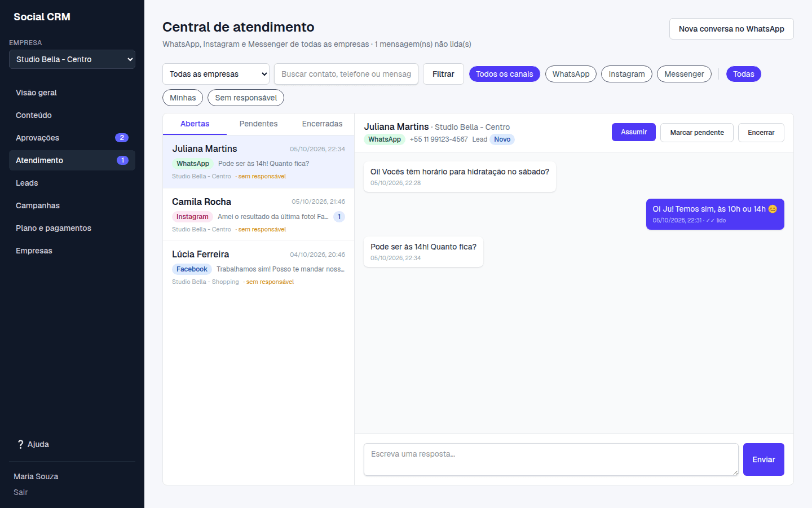812x508 pixels.
Task: Click the Filtrar button
Action: point(443,74)
